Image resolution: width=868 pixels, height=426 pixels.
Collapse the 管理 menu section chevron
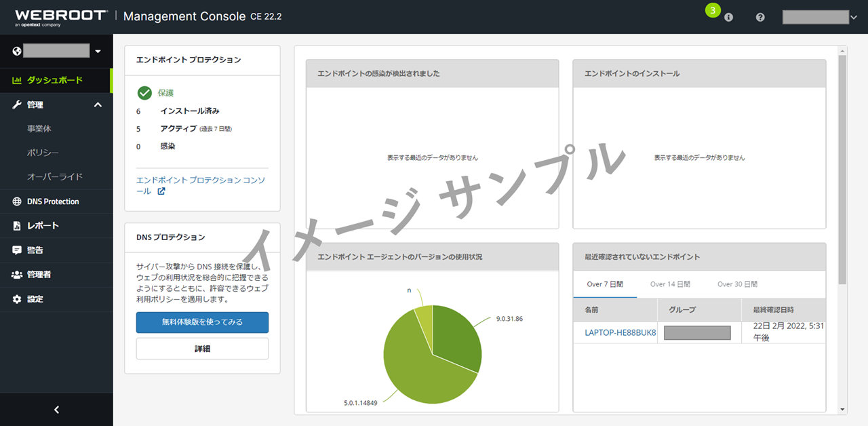[98, 105]
